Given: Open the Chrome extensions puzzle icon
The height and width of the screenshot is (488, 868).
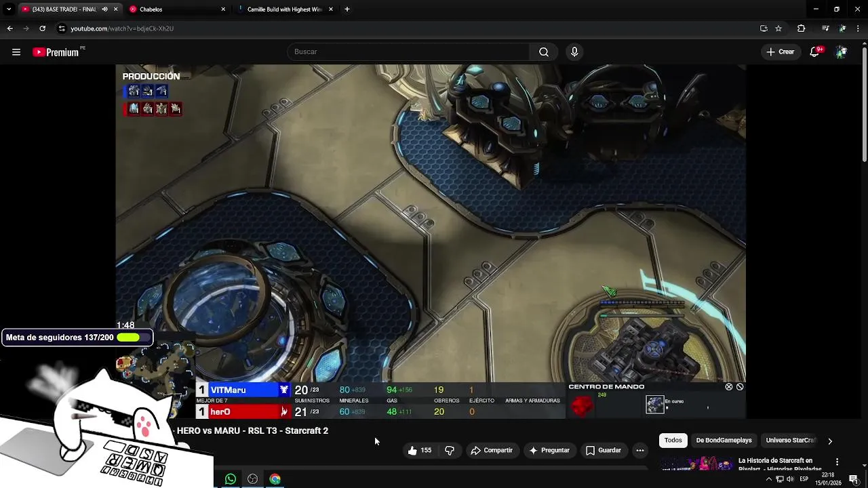Looking at the screenshot, I should (801, 28).
